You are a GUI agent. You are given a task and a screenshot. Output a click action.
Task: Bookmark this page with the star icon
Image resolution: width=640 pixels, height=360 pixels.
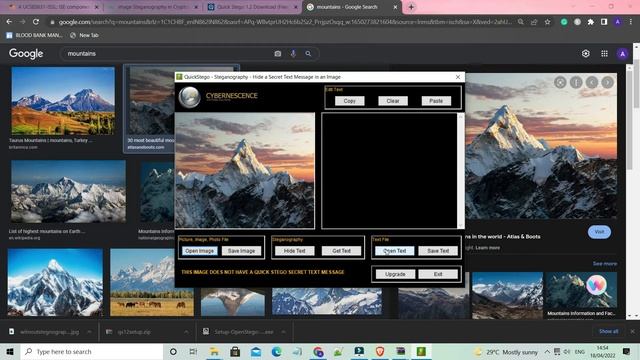coord(547,22)
